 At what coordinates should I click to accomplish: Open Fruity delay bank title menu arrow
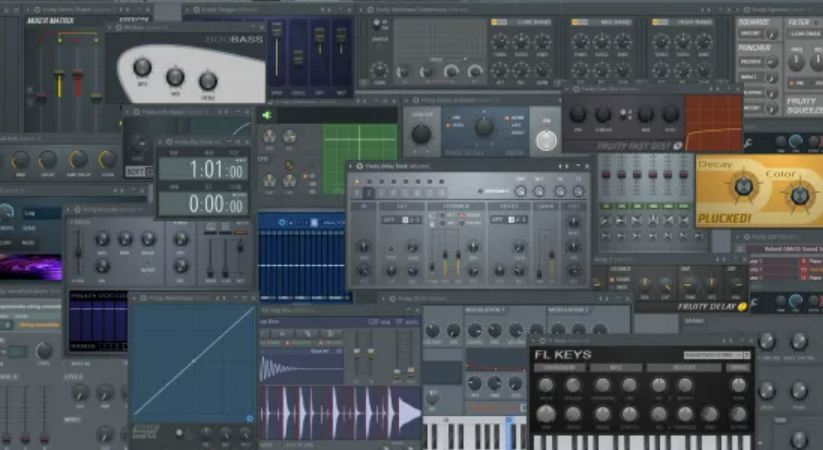tap(351, 166)
